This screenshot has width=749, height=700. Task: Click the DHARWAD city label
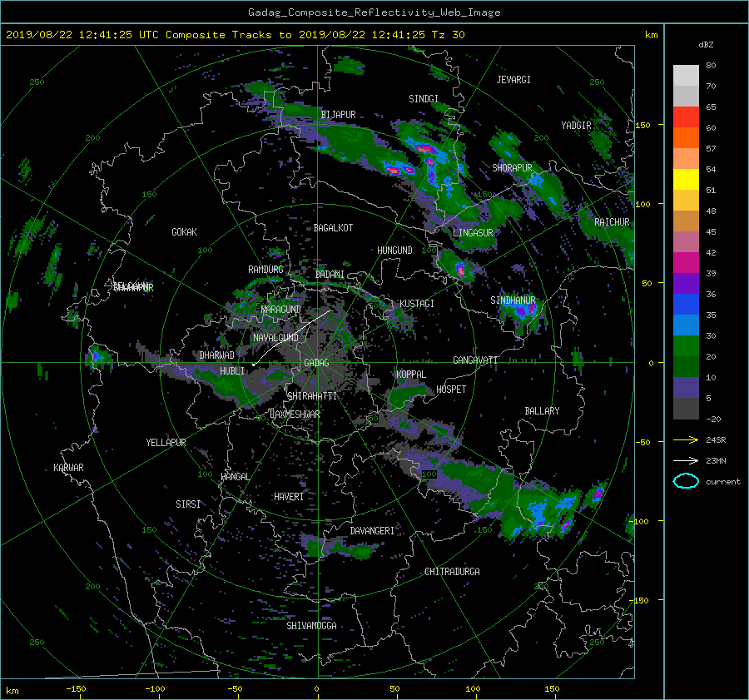coord(217,355)
